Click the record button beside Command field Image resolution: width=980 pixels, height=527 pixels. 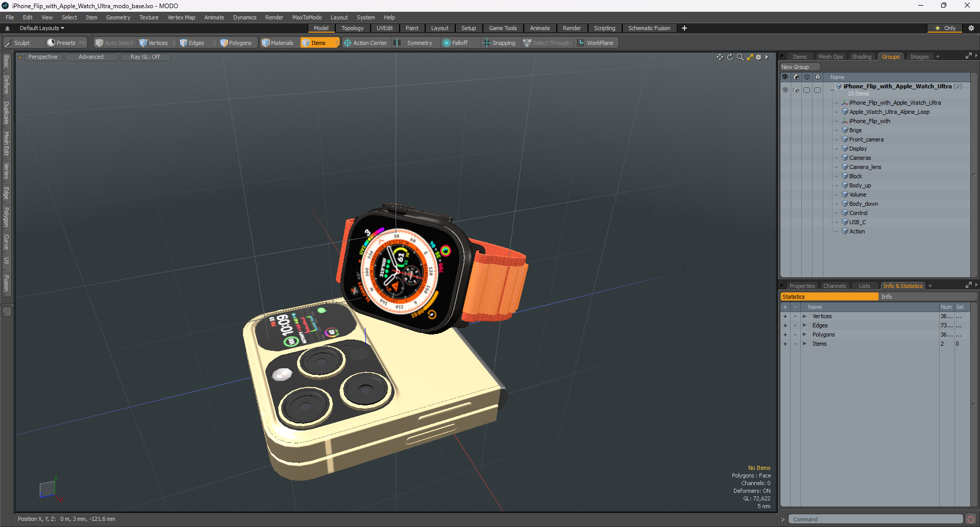pyautogui.click(x=970, y=519)
